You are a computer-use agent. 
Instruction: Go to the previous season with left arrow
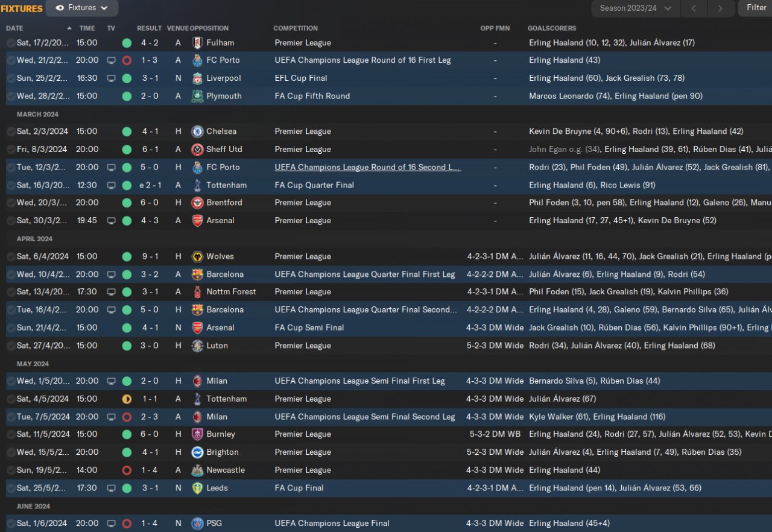pos(694,8)
